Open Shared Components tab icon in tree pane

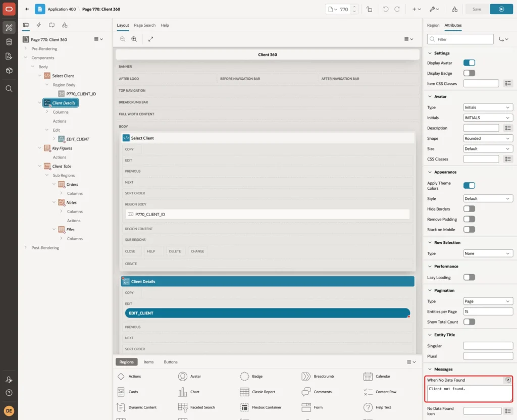(65, 25)
